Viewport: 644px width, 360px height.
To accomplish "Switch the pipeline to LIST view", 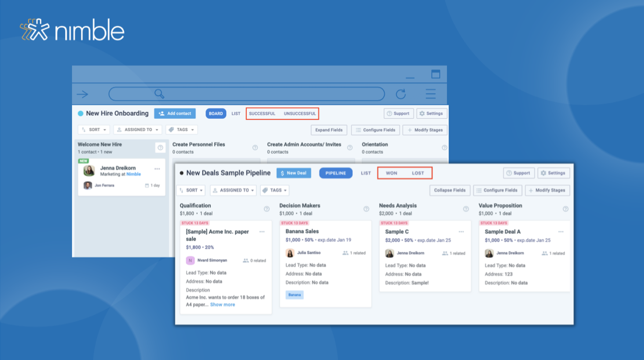I will (x=366, y=173).
